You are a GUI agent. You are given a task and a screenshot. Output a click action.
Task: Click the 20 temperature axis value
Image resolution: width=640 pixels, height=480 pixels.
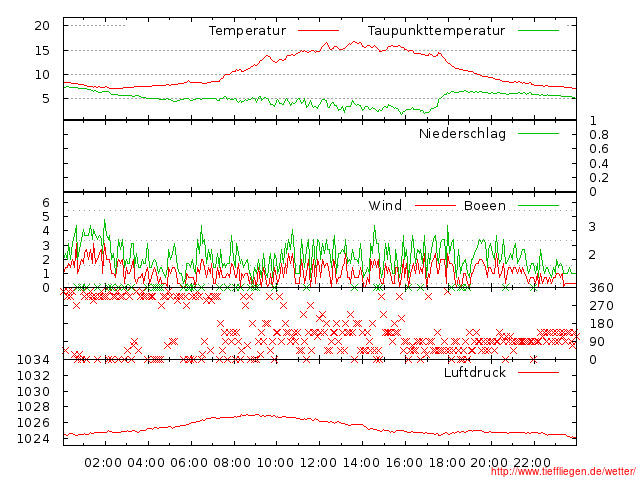[x=42, y=26]
